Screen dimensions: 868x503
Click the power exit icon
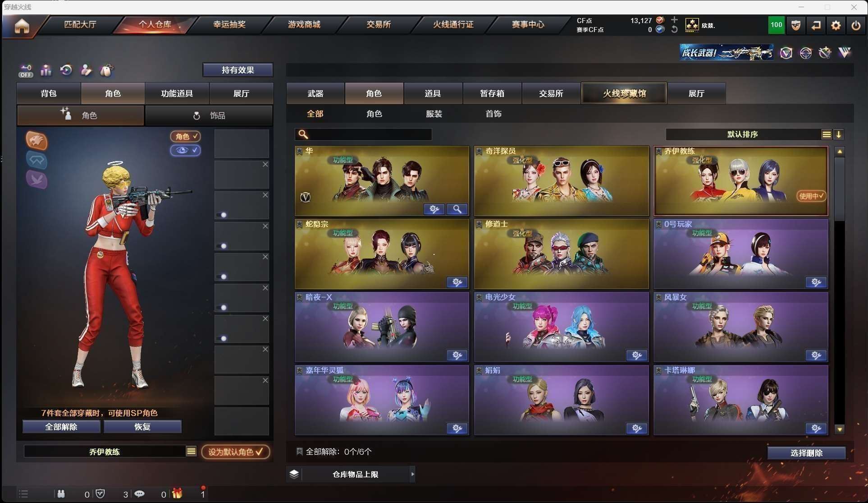tap(855, 25)
